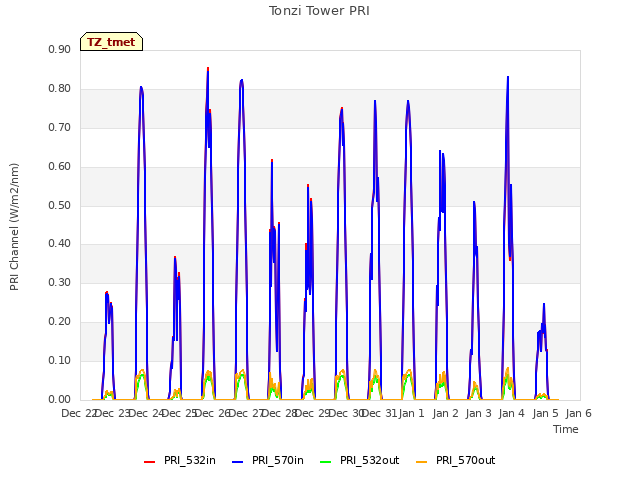Click the Time x-axis title

click(566, 429)
